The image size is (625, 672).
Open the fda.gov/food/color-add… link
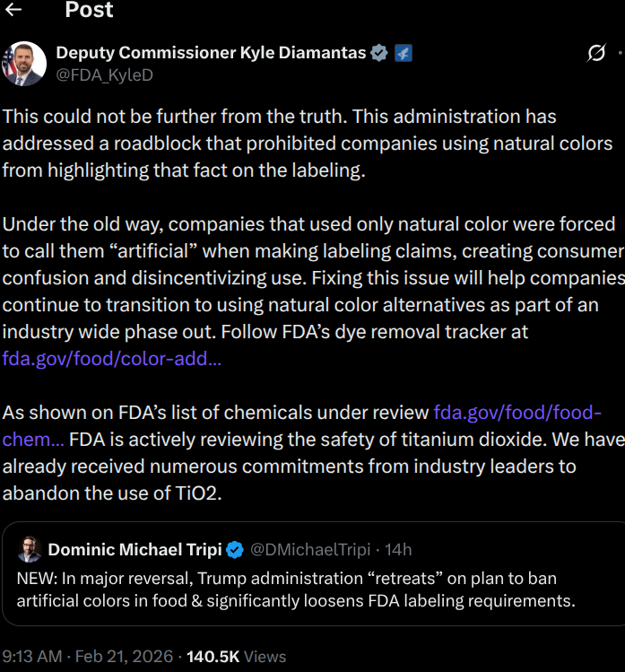coord(112,359)
